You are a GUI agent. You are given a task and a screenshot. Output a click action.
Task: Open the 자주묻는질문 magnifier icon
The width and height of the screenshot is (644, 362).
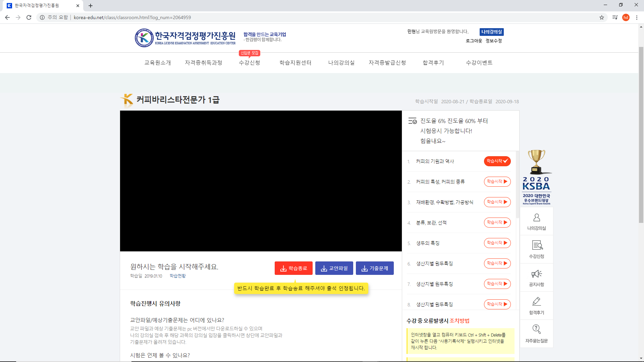[x=536, y=334]
